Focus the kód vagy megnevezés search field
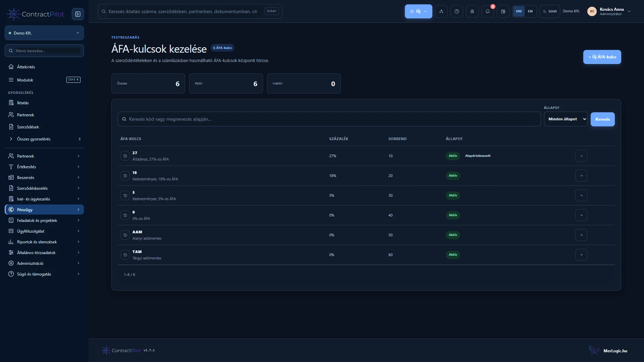The width and height of the screenshot is (644, 362). click(329, 119)
